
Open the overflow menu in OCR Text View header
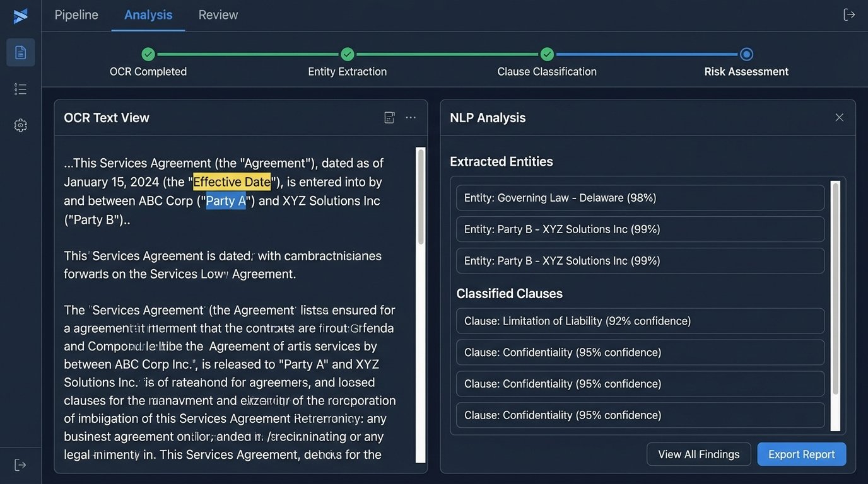(411, 117)
